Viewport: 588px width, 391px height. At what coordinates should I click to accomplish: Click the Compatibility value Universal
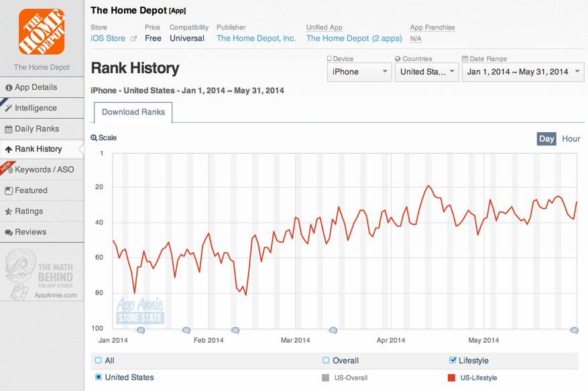click(x=187, y=38)
